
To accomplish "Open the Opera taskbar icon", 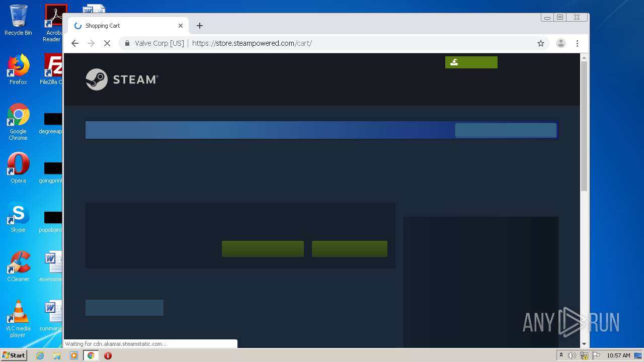I will (108, 355).
